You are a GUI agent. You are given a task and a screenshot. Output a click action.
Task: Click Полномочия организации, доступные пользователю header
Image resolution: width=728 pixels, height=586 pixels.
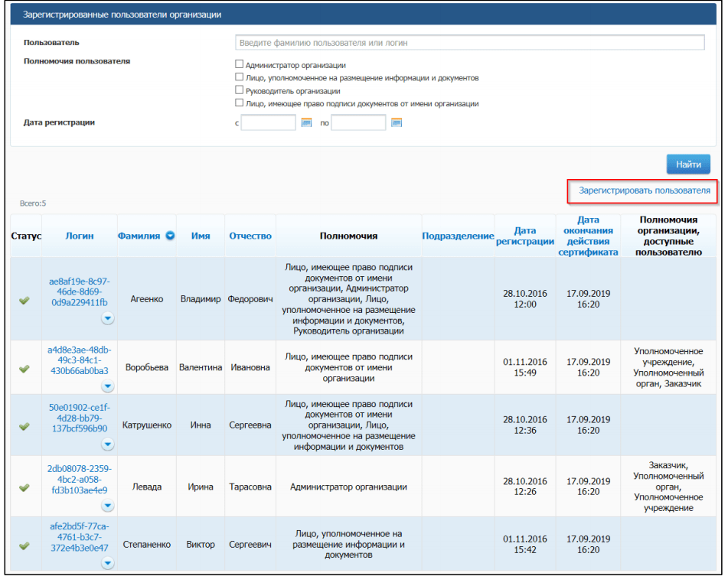click(x=668, y=236)
